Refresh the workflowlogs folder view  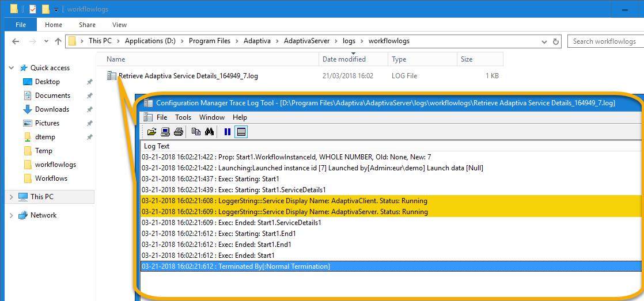556,41
